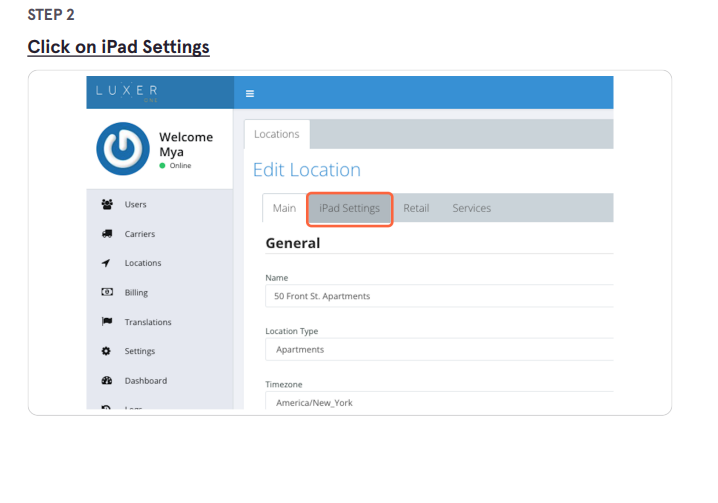Click the Name field with 50 Front St. Apartments
Screen dimensions: 718x503
pyautogui.click(x=439, y=296)
